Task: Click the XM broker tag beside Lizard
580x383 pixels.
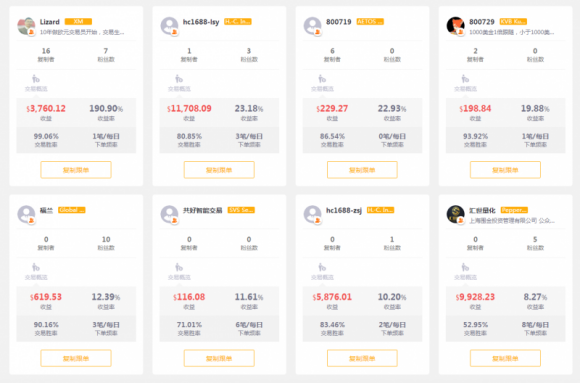Action: pyautogui.click(x=78, y=21)
